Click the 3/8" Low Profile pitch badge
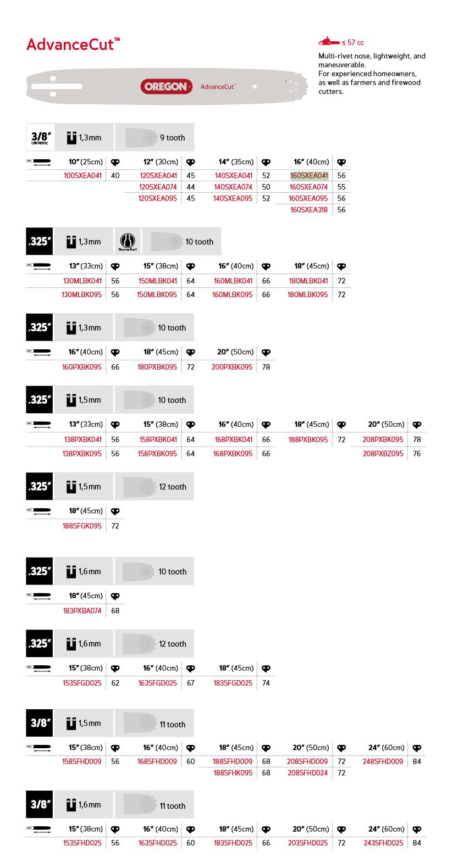 pos(40,137)
